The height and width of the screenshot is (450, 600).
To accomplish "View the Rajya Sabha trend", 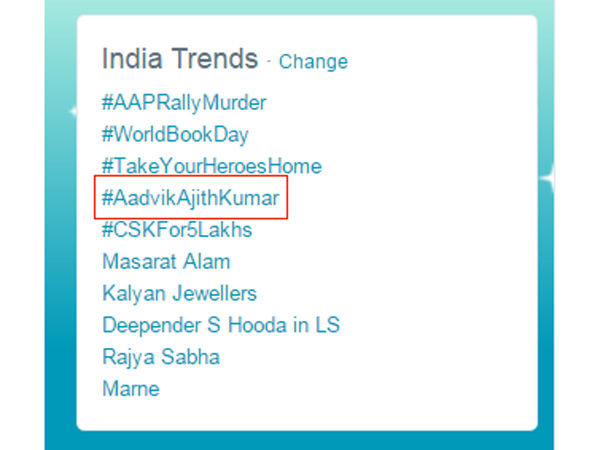I will point(161,357).
